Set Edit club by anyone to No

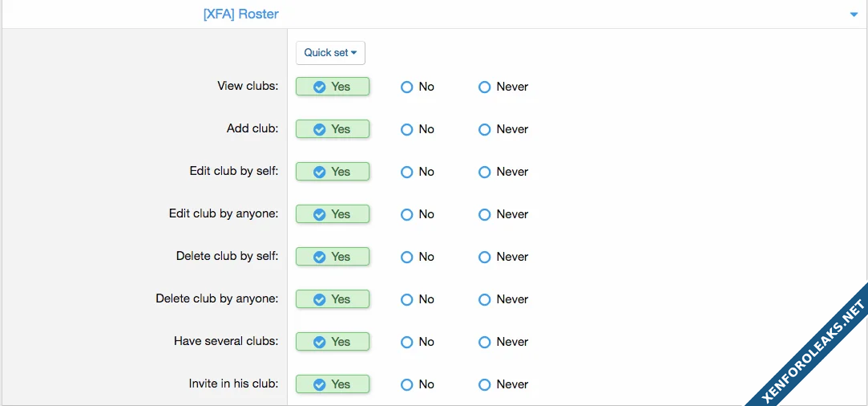(407, 214)
